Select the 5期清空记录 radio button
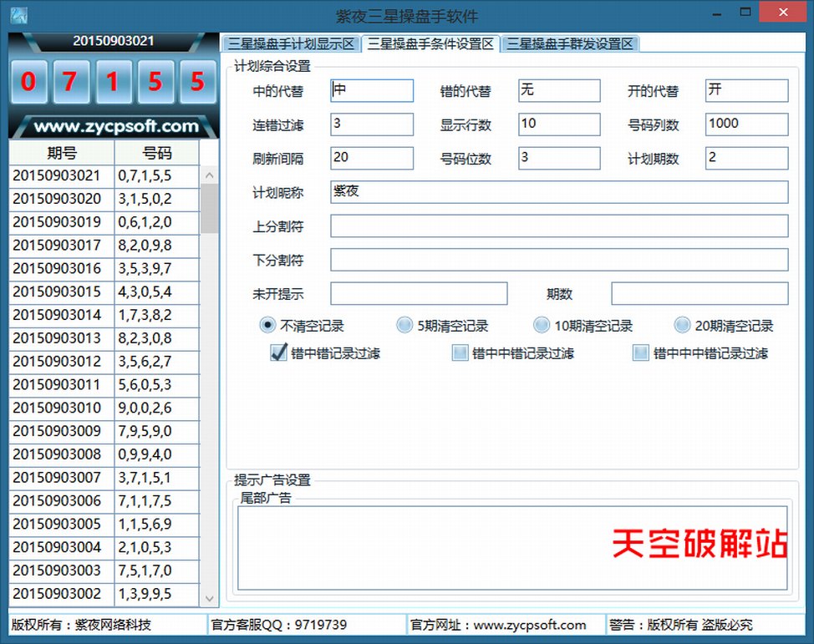This screenshot has height=644, width=814. (x=405, y=325)
